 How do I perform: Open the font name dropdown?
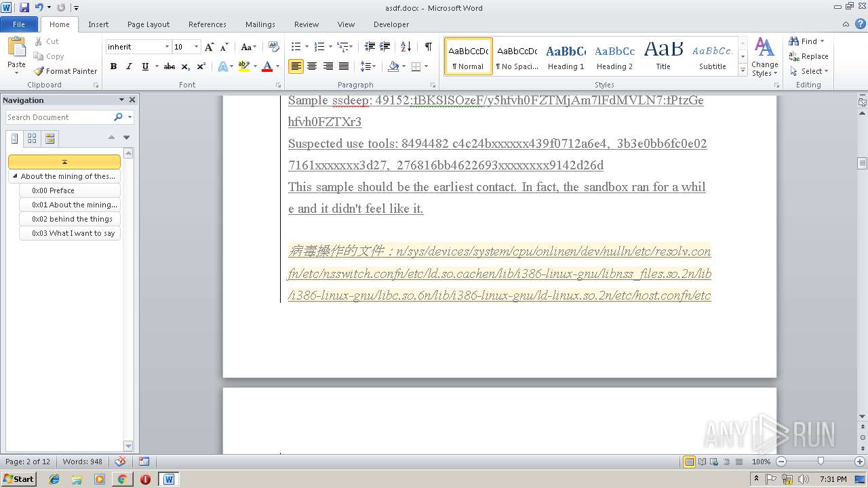pos(167,47)
